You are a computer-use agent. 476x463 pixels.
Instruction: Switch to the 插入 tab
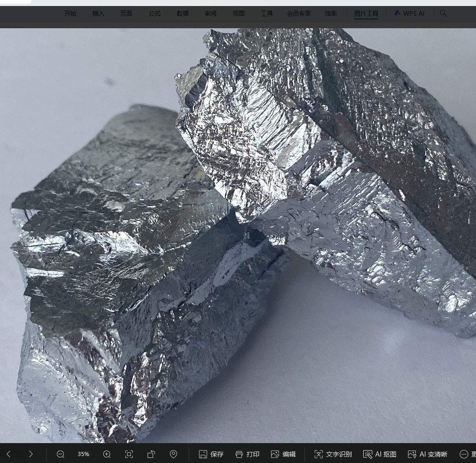[99, 13]
